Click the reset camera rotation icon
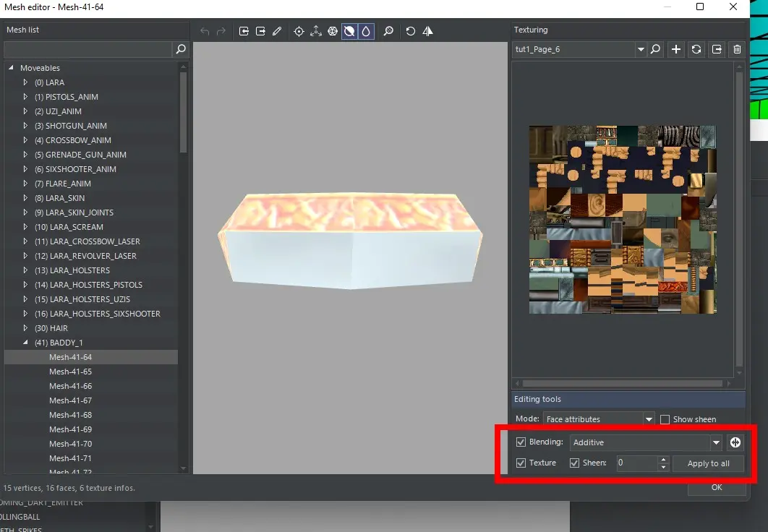 (411, 31)
